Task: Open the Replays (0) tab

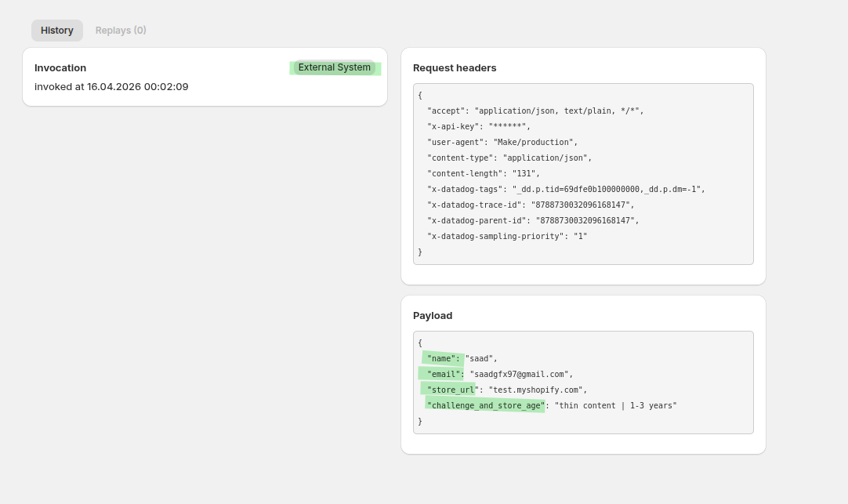Action: click(121, 31)
